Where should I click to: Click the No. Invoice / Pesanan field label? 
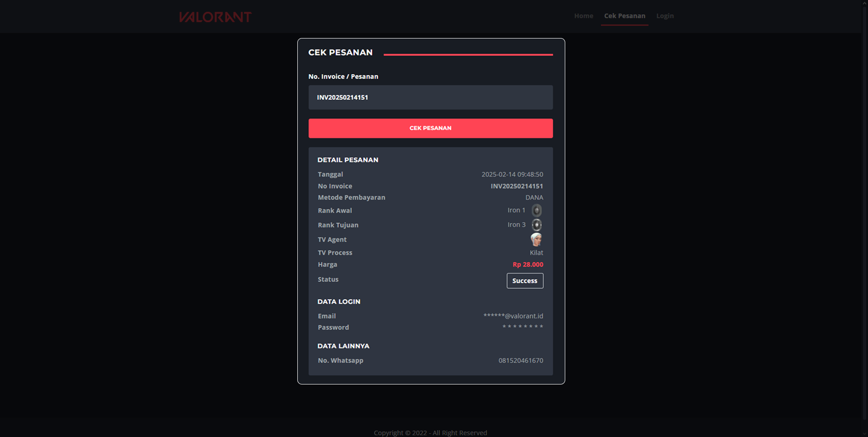pos(343,77)
